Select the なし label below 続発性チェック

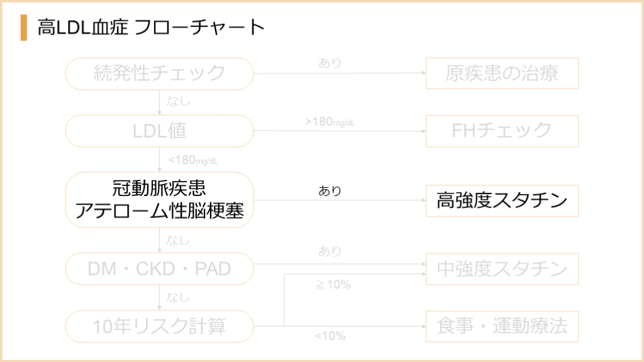coord(178,101)
